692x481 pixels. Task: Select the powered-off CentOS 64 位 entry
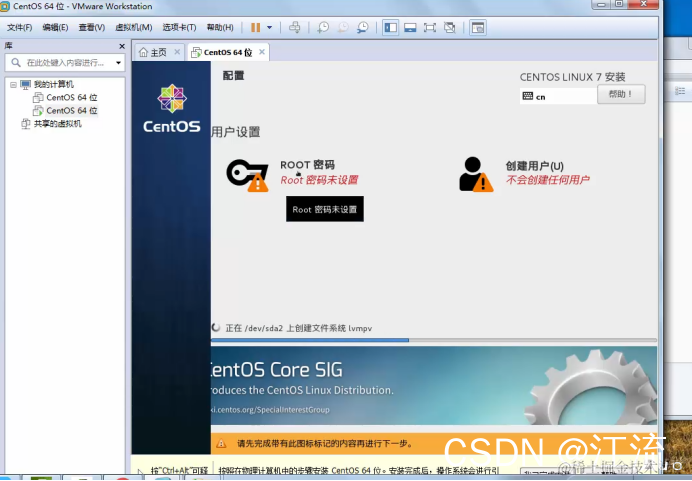[71, 98]
